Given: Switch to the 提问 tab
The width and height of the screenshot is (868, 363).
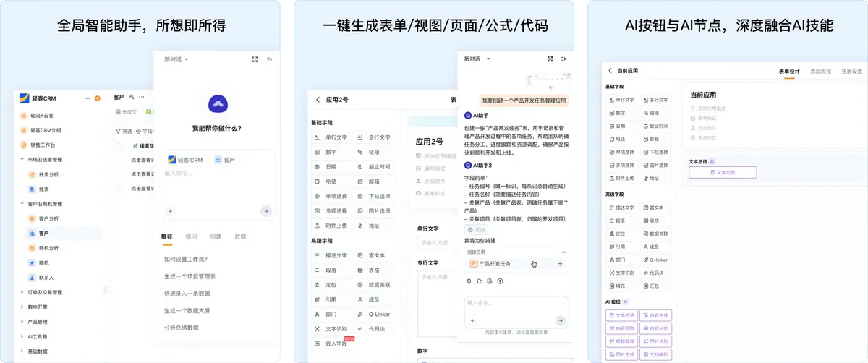Looking at the screenshot, I should tap(191, 236).
